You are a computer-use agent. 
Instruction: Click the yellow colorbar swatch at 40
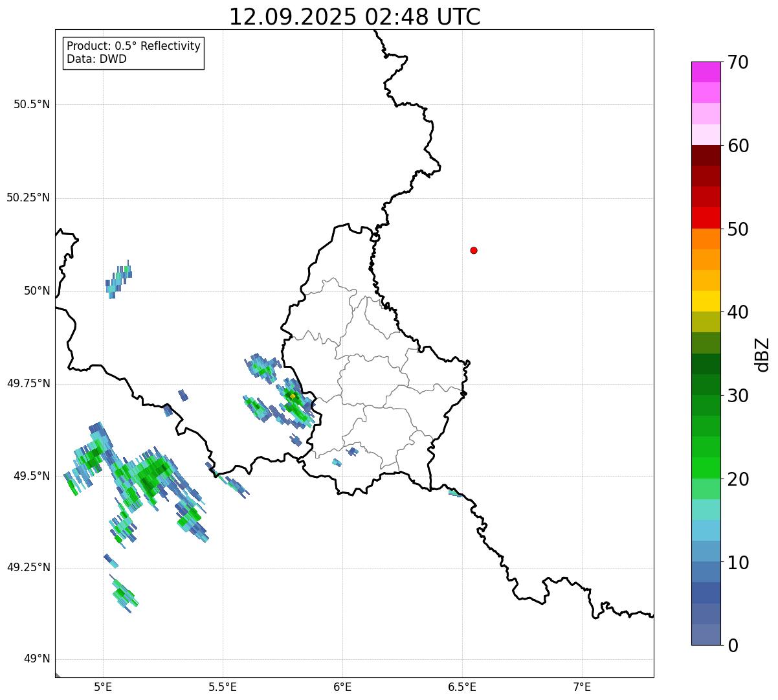point(706,301)
